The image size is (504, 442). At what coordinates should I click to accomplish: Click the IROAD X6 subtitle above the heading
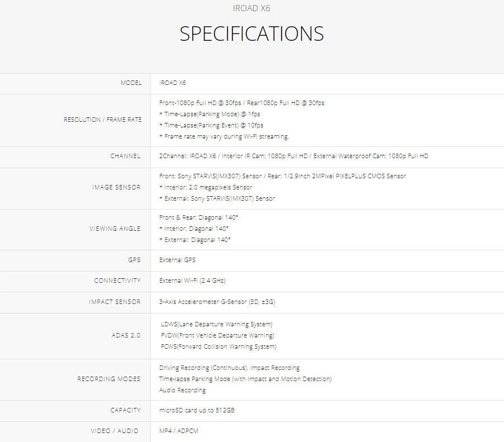point(251,8)
